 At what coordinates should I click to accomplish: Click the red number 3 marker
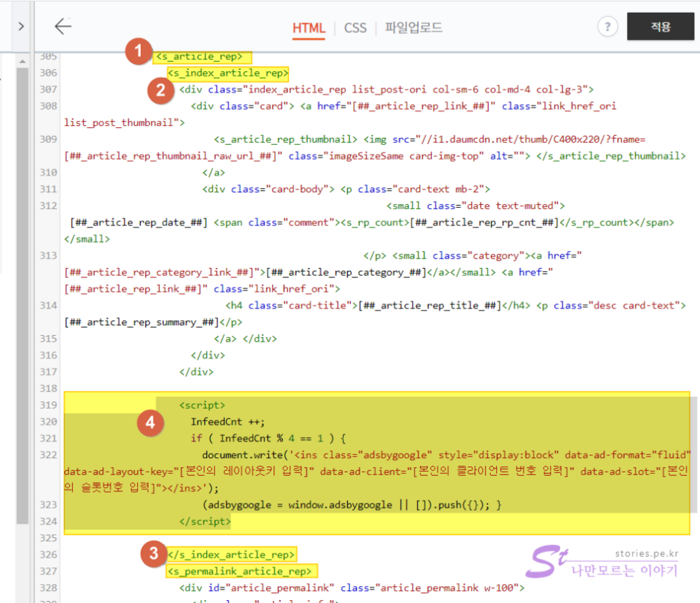[154, 555]
